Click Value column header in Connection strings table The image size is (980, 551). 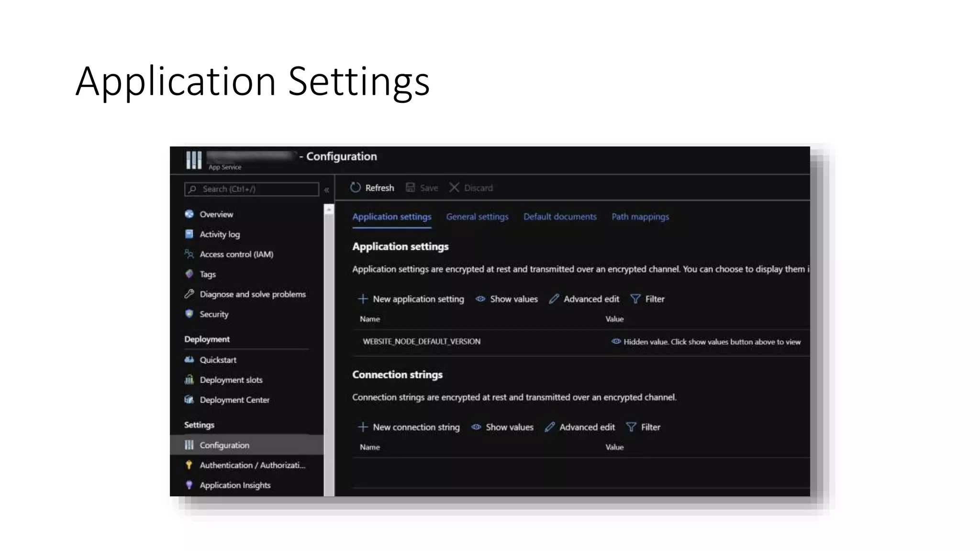[x=614, y=447]
